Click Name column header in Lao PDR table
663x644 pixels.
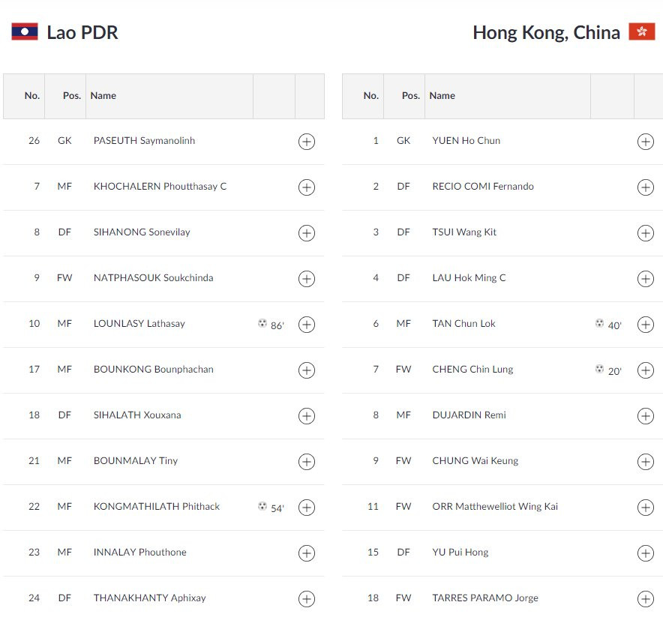(103, 96)
